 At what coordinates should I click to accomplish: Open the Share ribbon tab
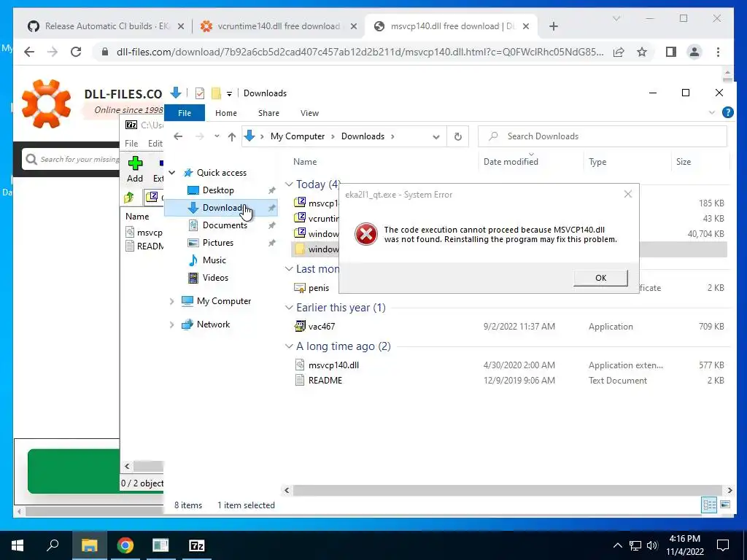coord(268,113)
